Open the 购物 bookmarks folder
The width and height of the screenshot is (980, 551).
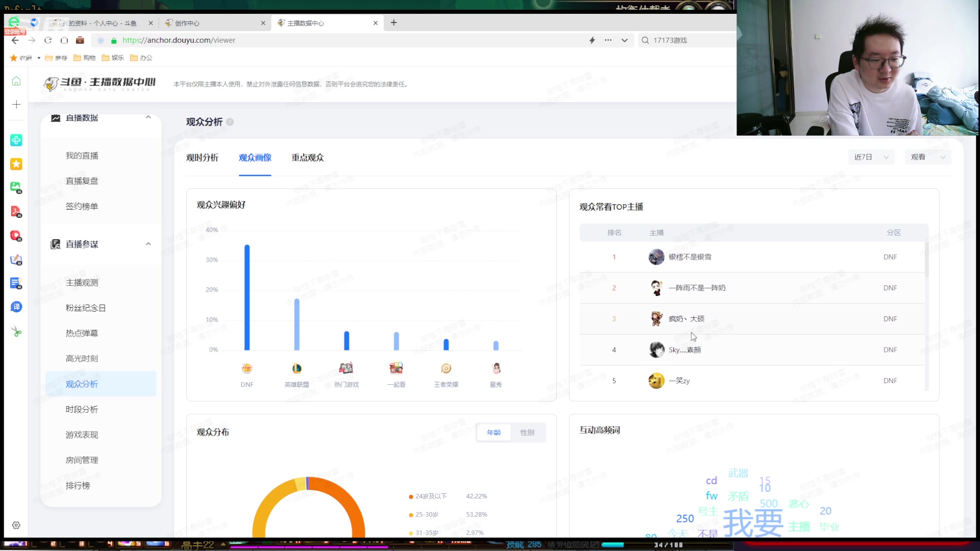(85, 58)
